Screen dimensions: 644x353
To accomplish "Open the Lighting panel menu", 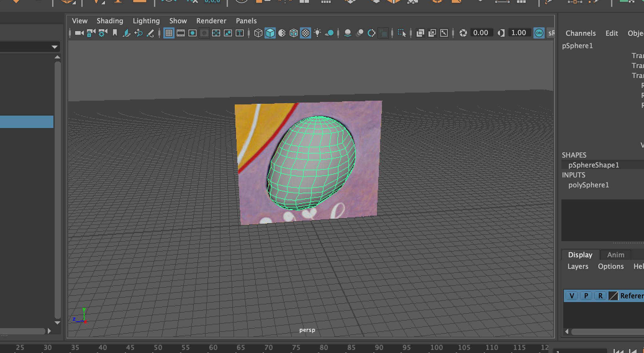I will point(146,21).
